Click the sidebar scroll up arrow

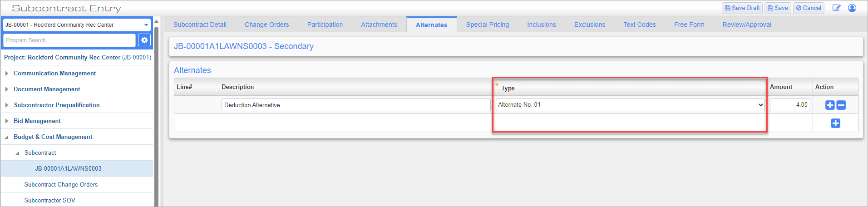tap(156, 21)
